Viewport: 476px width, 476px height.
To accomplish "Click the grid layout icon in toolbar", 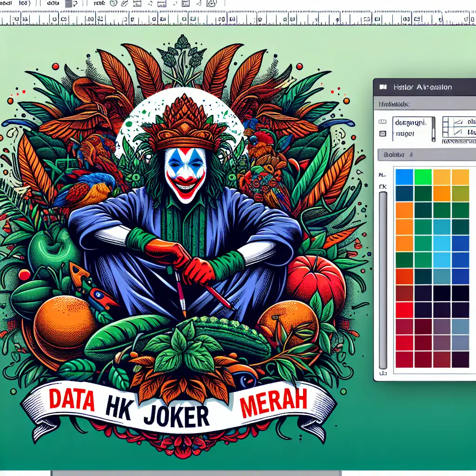I will pyautogui.click(x=185, y=3).
